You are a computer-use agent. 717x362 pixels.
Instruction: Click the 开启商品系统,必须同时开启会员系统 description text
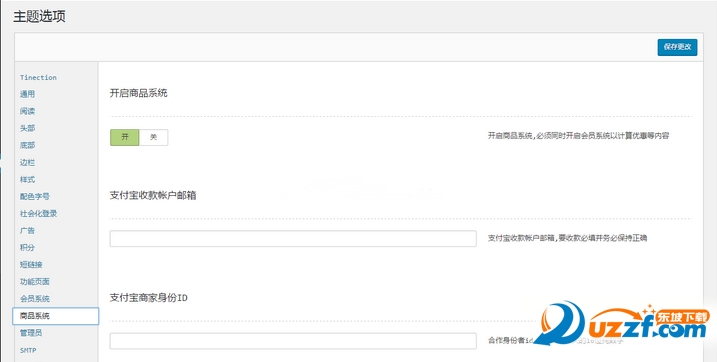tap(578, 136)
